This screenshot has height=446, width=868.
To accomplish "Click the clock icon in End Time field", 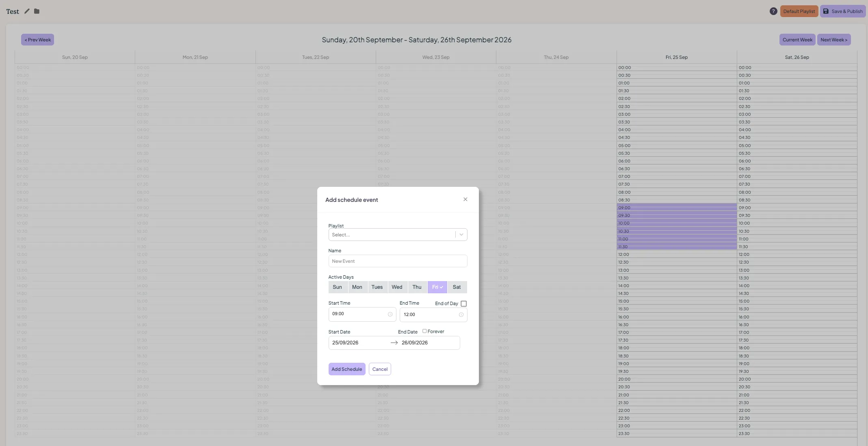I will pos(461,315).
